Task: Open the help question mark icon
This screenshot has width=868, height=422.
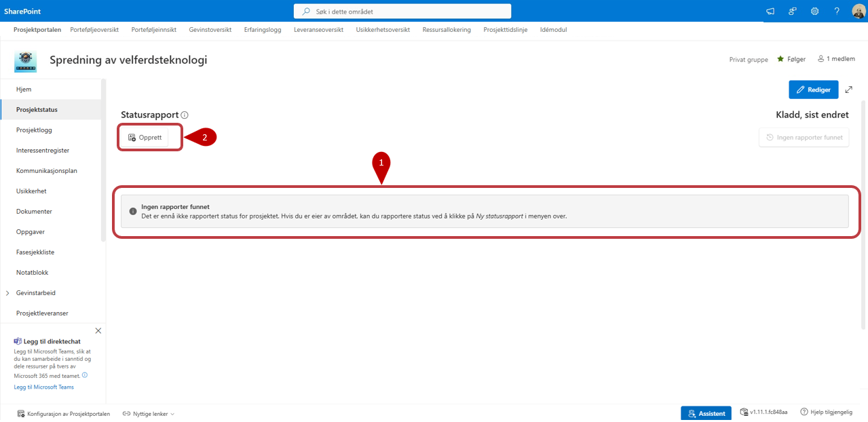Action: pyautogui.click(x=837, y=11)
